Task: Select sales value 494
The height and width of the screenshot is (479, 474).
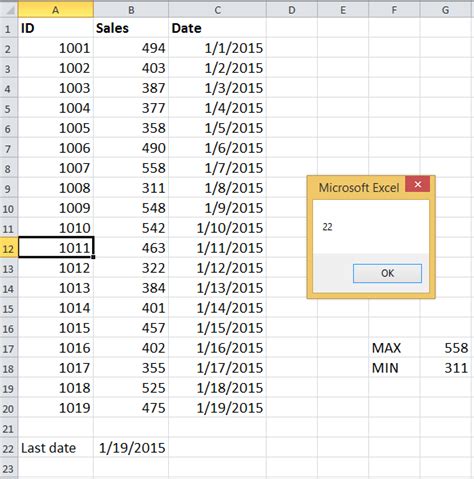Action: [x=131, y=48]
